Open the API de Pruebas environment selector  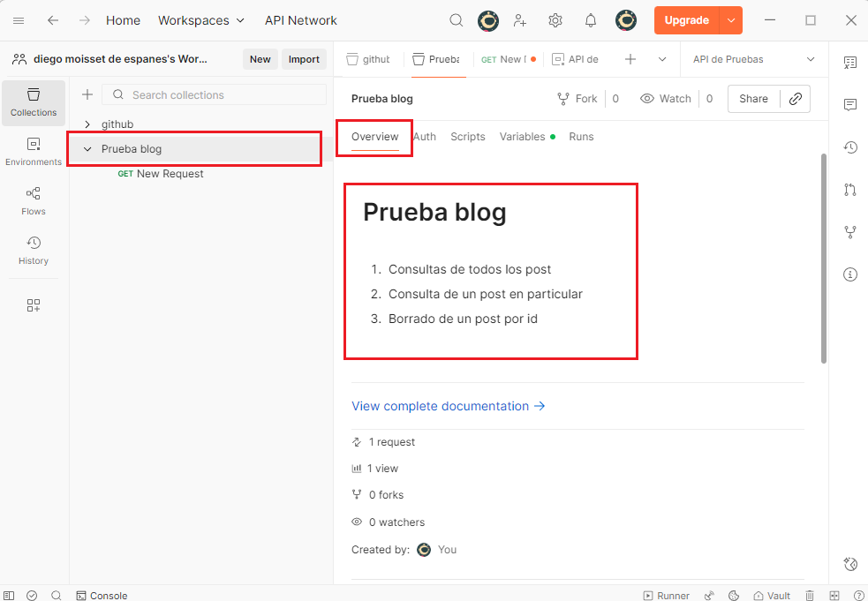point(753,59)
